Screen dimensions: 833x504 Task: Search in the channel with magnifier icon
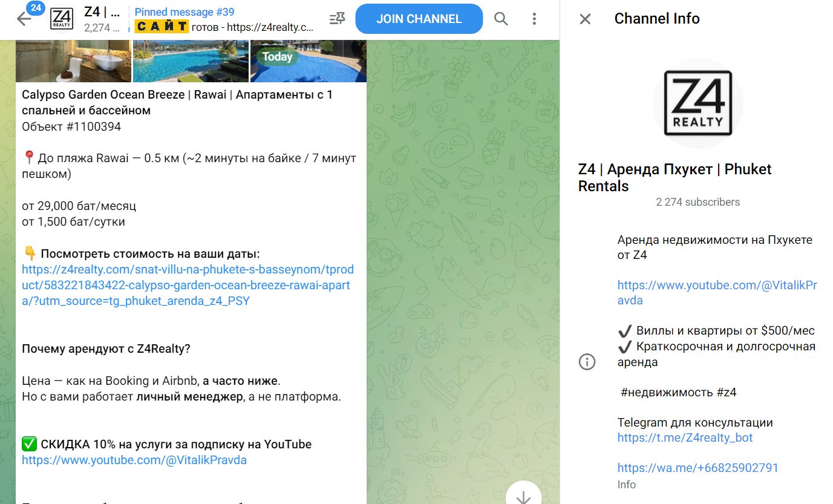(x=501, y=19)
